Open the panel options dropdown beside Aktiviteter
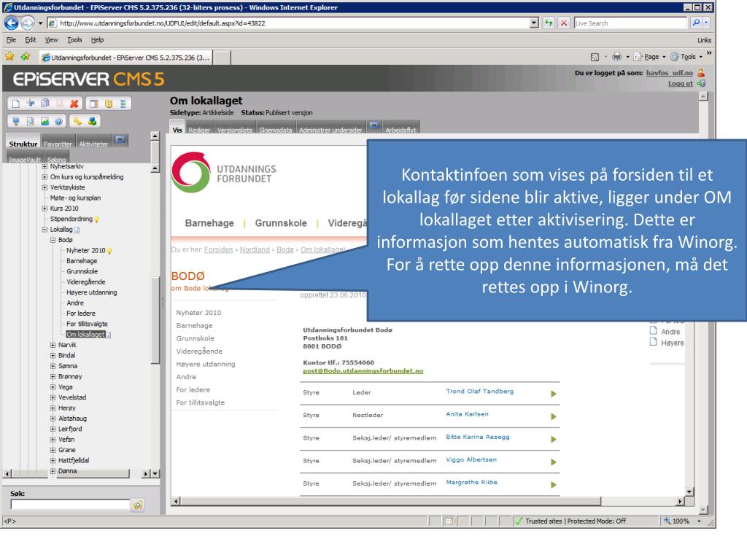 tap(120, 139)
